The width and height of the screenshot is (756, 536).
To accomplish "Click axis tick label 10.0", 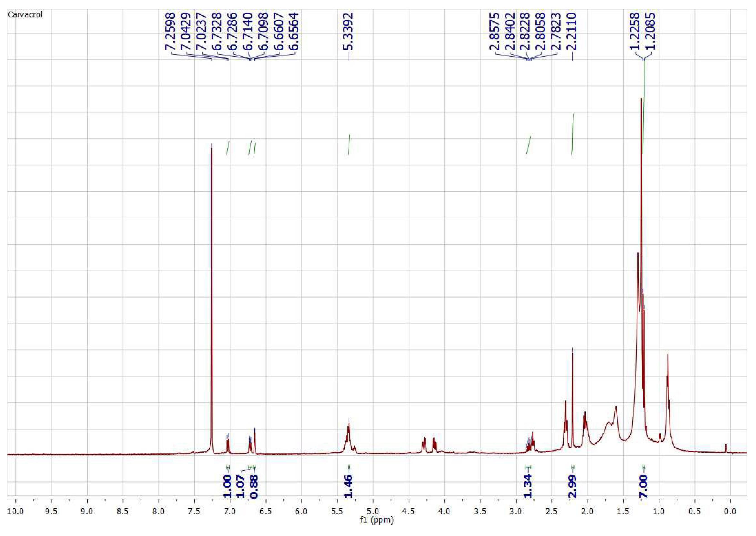I will click(x=15, y=512).
